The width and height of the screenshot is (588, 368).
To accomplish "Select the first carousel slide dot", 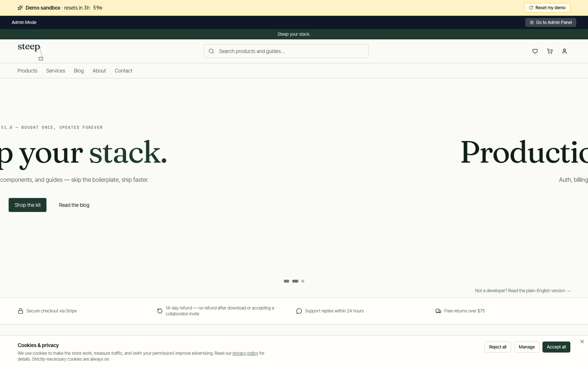I will (x=286, y=281).
